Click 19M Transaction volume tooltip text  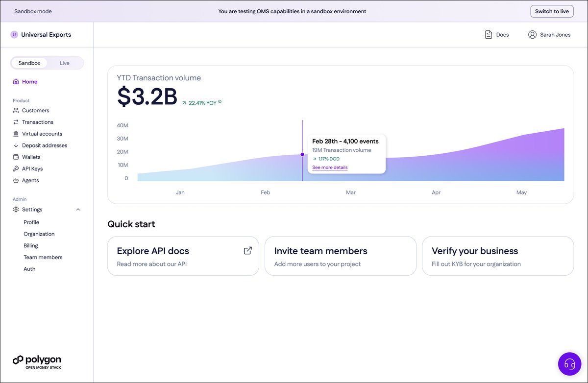pos(342,150)
